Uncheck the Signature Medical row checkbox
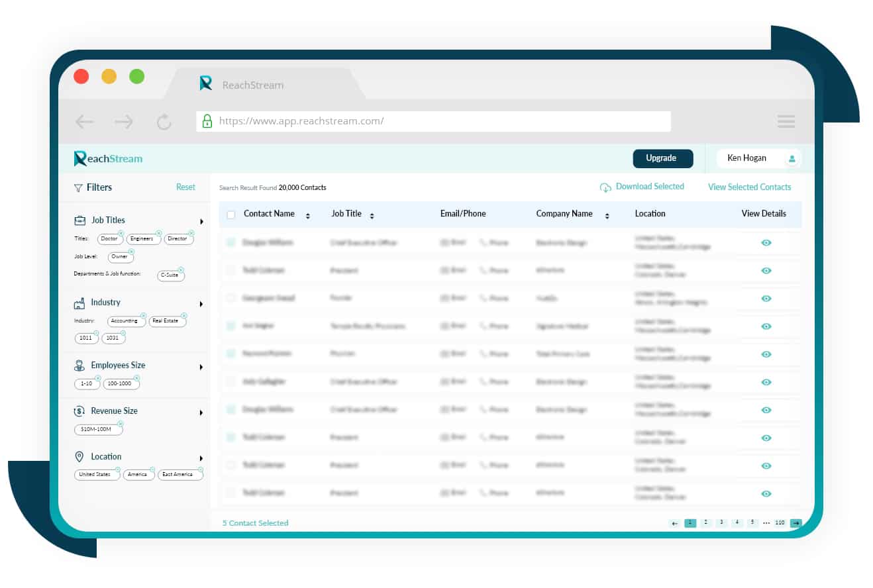Viewport: 873px width, 588px height. [231, 326]
